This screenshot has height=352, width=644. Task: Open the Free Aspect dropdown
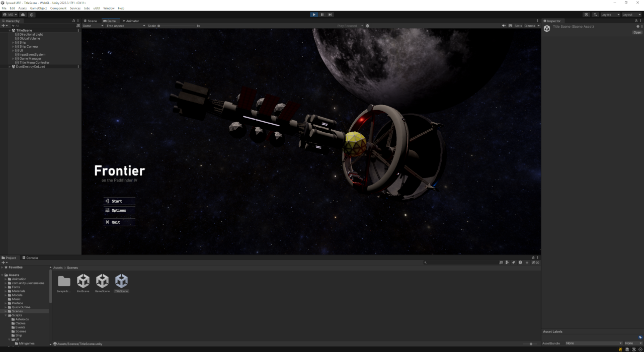(126, 26)
